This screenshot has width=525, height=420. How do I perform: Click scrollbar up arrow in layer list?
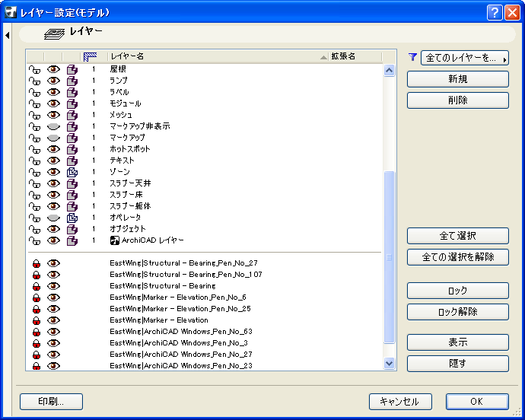[x=389, y=70]
